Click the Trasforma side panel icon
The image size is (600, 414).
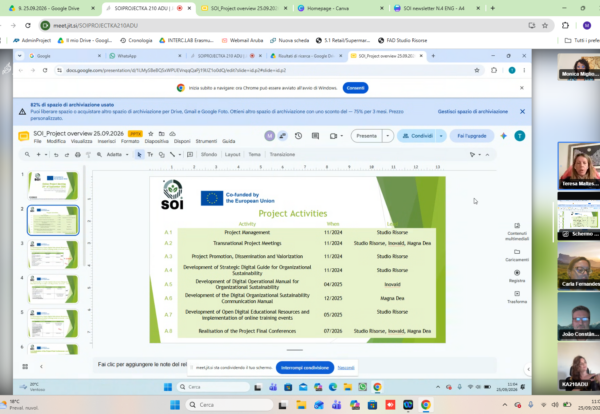click(x=517, y=293)
